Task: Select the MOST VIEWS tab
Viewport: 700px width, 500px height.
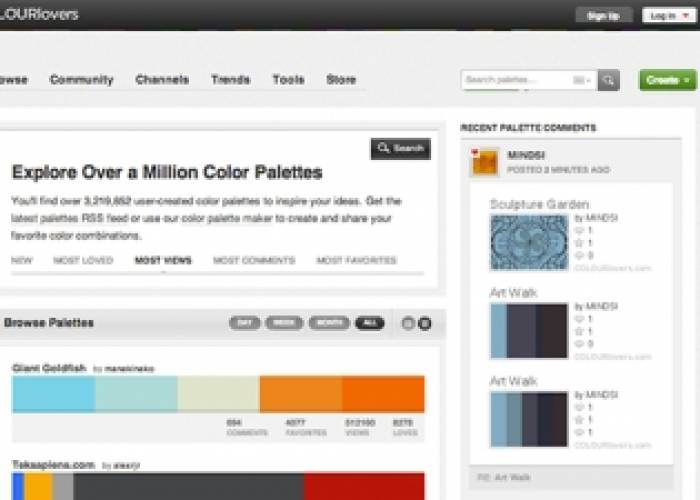Action: click(163, 260)
